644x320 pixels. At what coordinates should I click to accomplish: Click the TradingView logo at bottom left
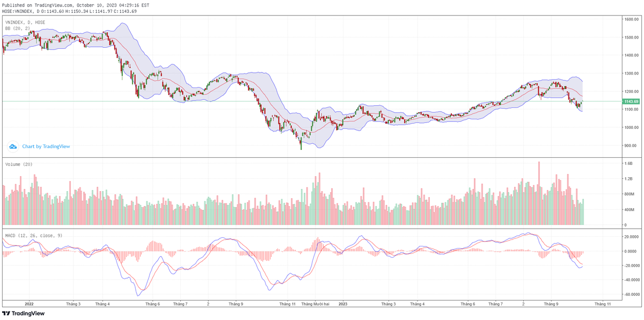coord(23,314)
